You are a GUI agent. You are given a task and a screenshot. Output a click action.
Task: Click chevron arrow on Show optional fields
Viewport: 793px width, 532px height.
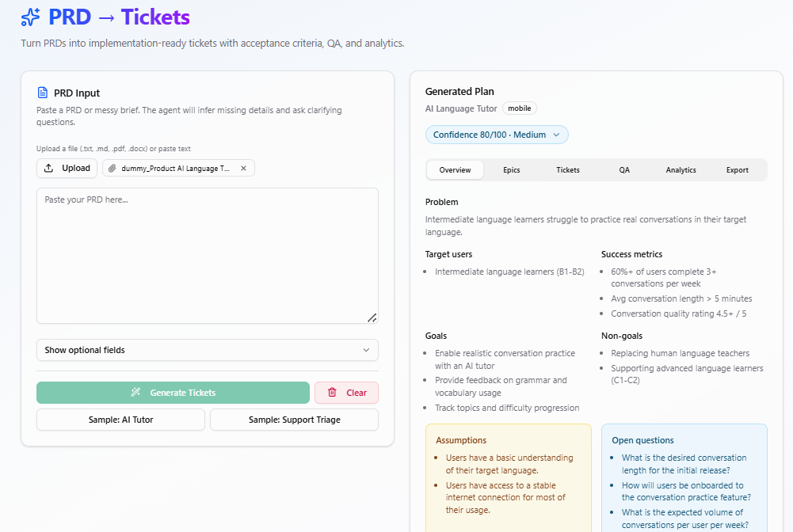point(365,350)
